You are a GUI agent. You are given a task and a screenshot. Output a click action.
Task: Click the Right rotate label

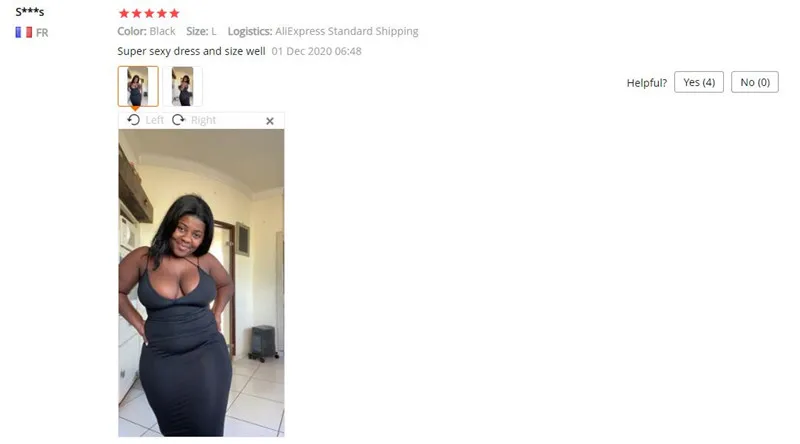click(204, 120)
